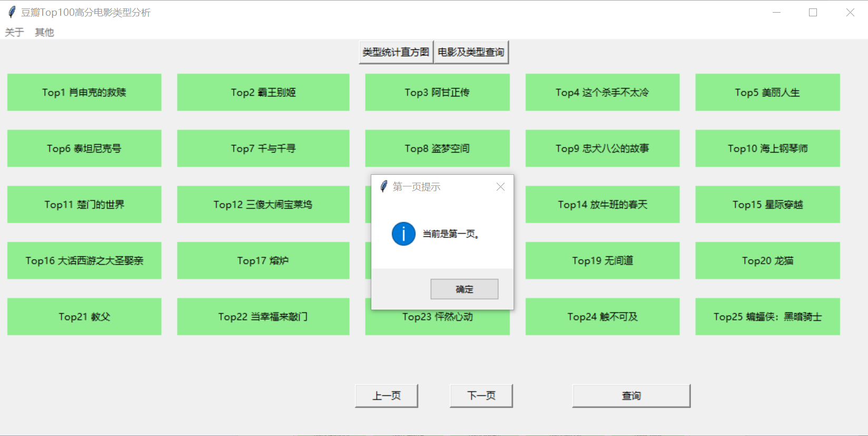Select Top25 蝙蝠侠：黑暗骑士

click(x=767, y=316)
